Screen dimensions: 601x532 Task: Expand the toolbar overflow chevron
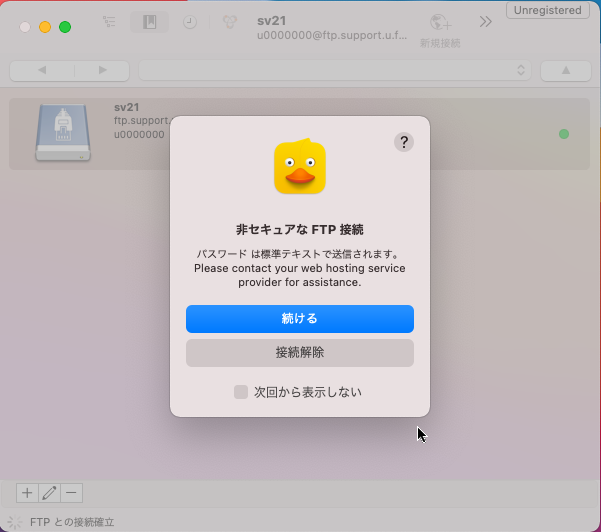486,22
